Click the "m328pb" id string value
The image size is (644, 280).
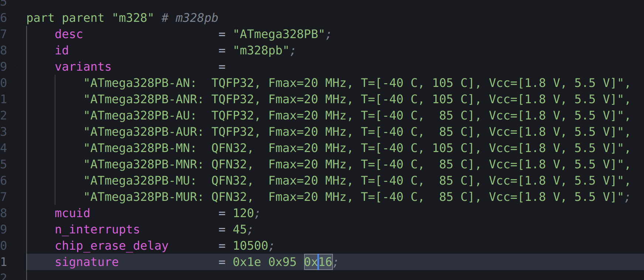261,50
